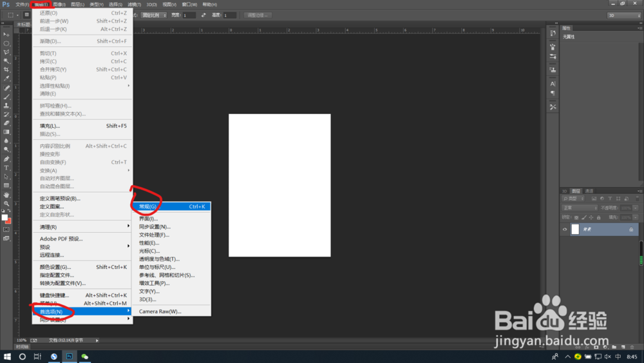Open the History panel icon
The height and width of the screenshot is (363, 644).
(553, 33)
